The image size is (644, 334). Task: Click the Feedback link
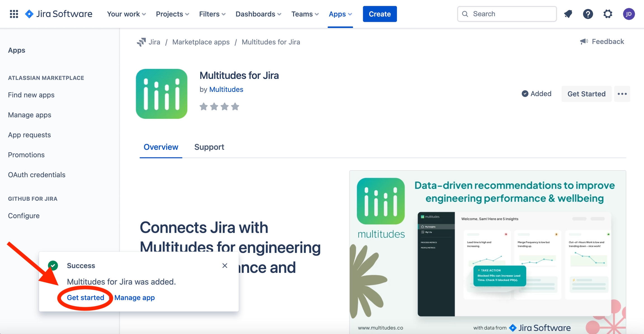coord(608,42)
